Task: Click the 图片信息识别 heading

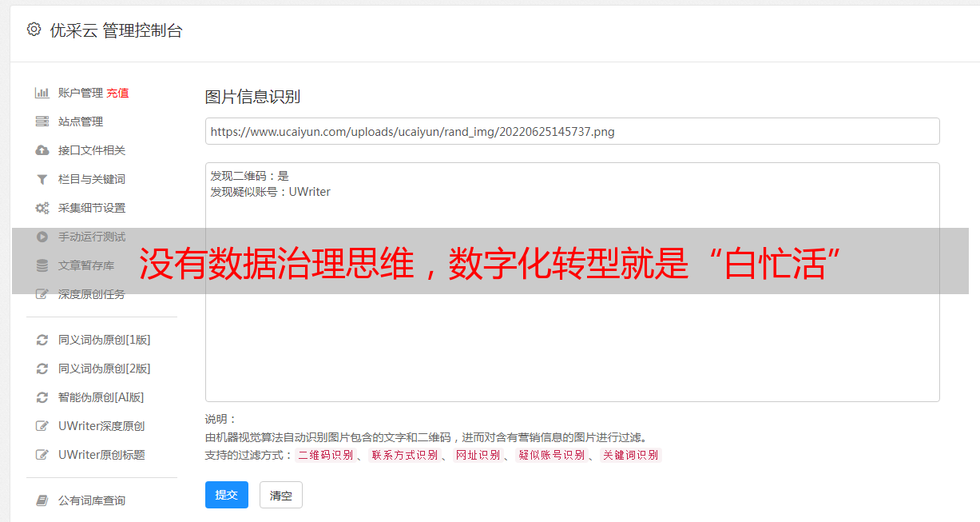Action: pyautogui.click(x=252, y=97)
